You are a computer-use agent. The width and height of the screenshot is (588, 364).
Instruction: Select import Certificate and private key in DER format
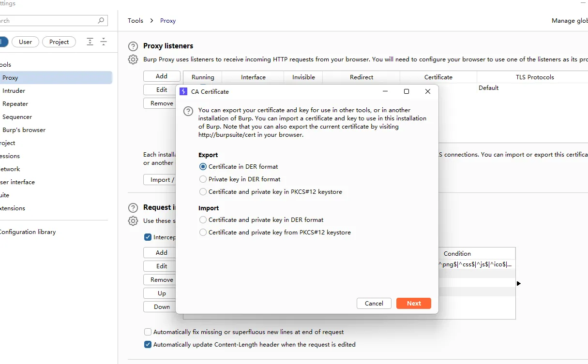[x=203, y=219]
